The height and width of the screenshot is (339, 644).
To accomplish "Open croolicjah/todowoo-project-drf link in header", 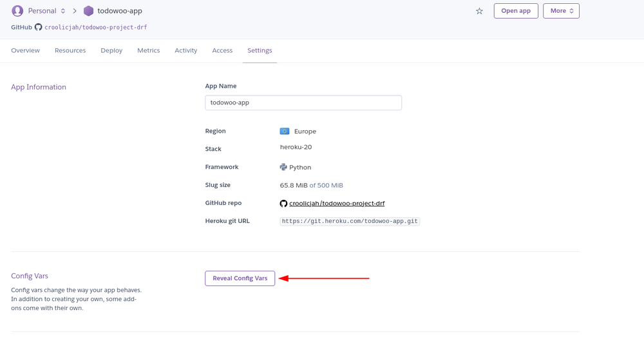I will coord(96,27).
